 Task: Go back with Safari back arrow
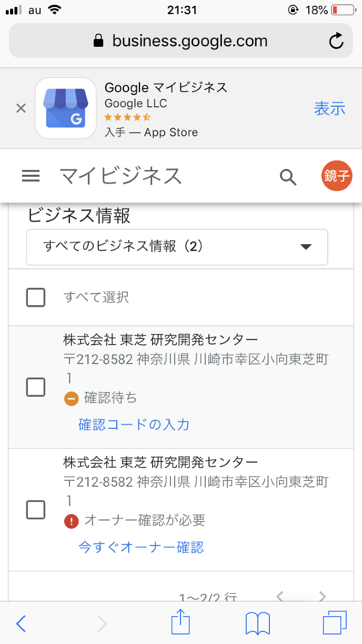tap(21, 623)
